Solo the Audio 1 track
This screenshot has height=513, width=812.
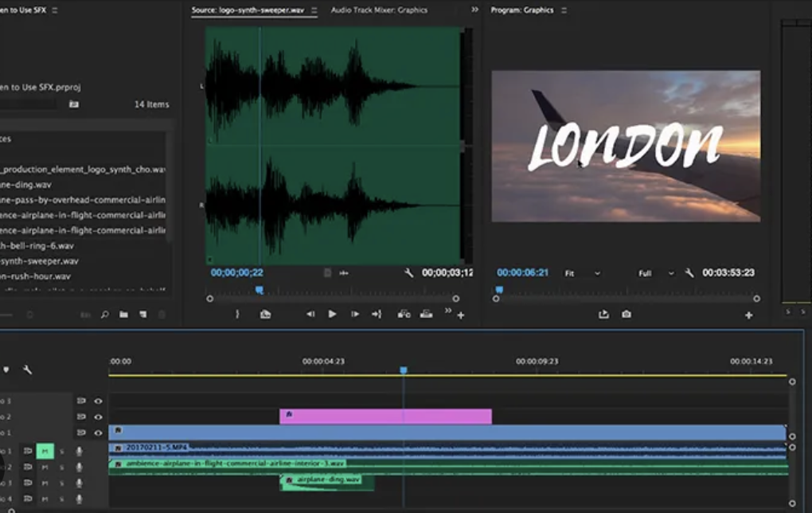click(61, 452)
